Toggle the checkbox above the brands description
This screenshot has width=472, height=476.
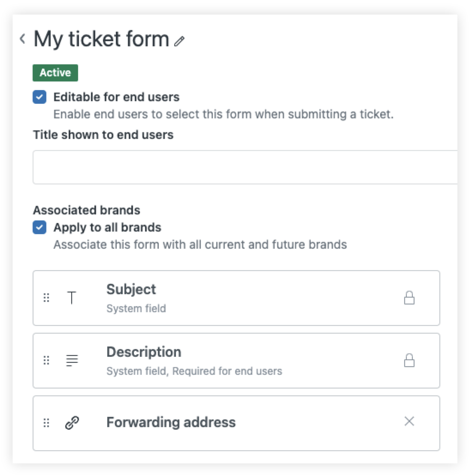point(39,227)
